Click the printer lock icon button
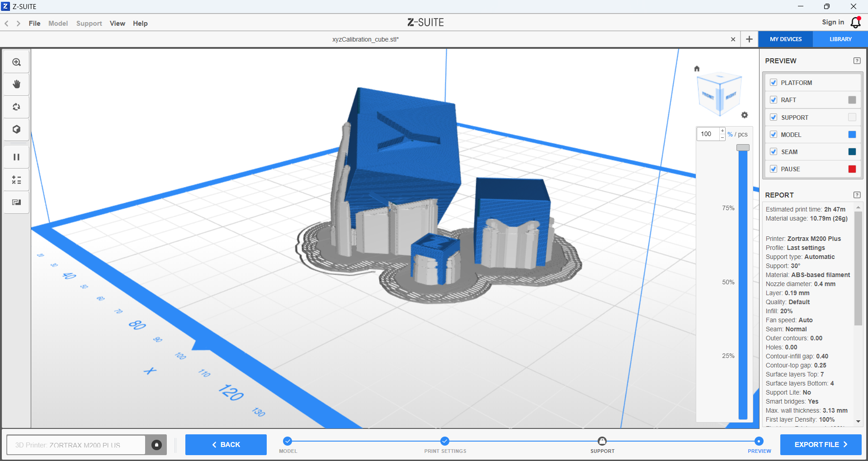The height and width of the screenshot is (461, 868). click(x=156, y=445)
